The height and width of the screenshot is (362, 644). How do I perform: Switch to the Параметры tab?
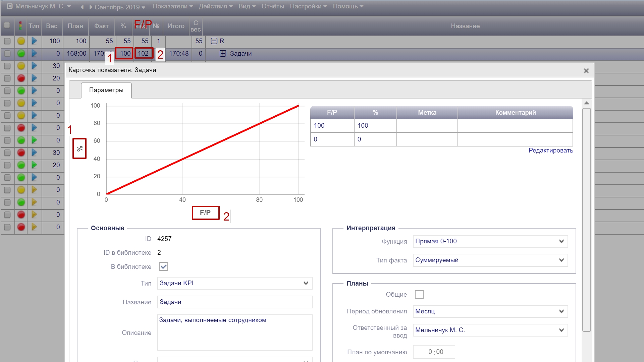[106, 90]
